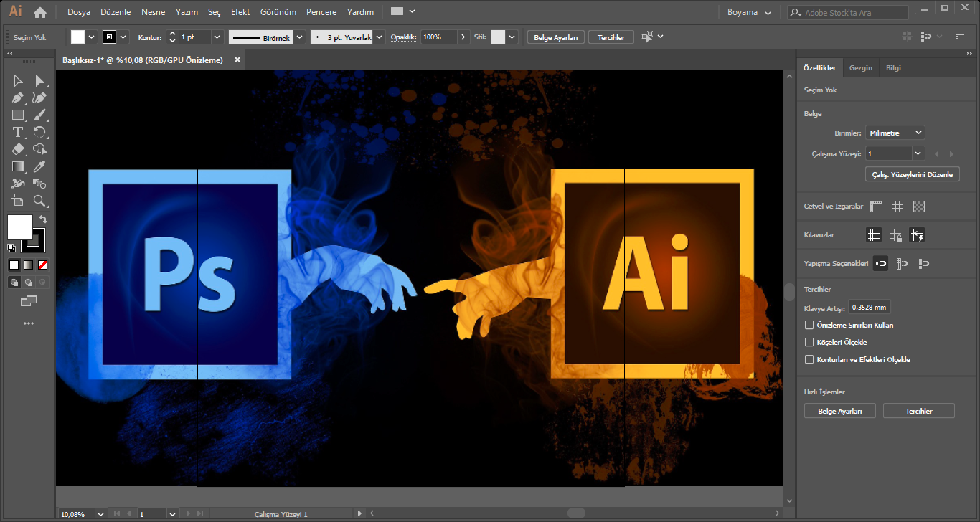Select the Gradient tool
Screen dimensions: 980x522
tap(18, 166)
